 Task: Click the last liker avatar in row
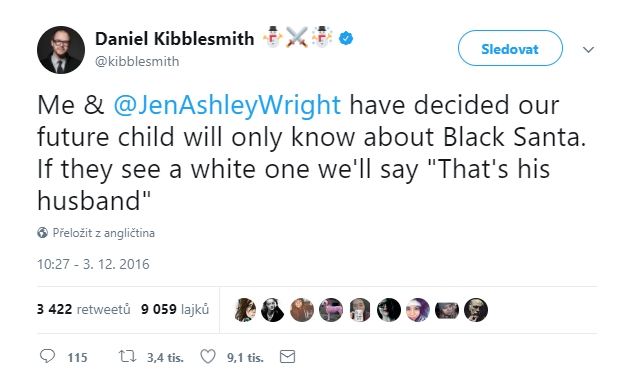(476, 310)
